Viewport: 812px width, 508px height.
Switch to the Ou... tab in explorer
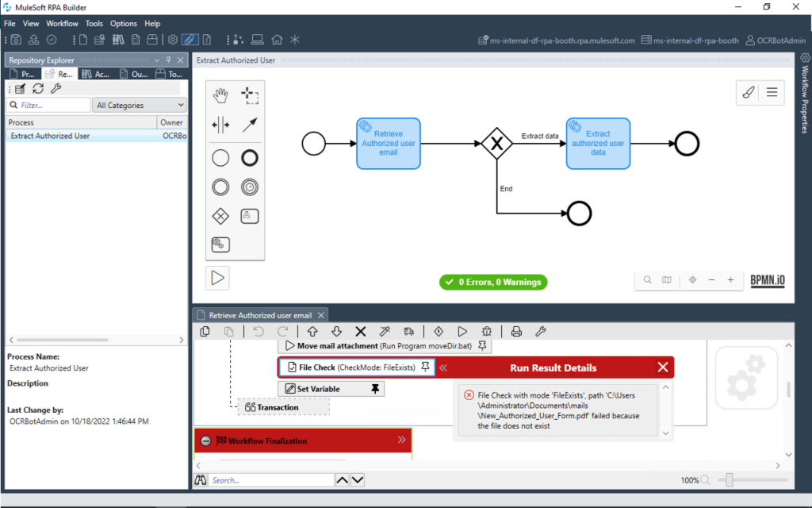coord(133,74)
